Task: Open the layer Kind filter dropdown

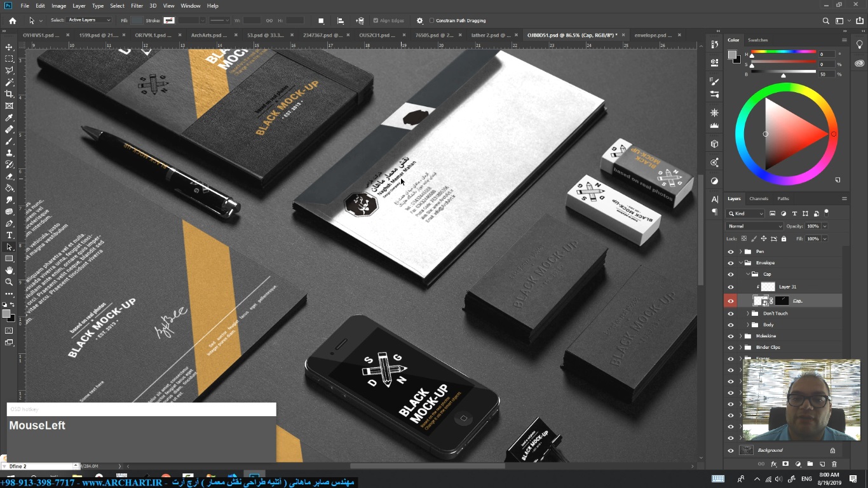Action: click(x=745, y=213)
